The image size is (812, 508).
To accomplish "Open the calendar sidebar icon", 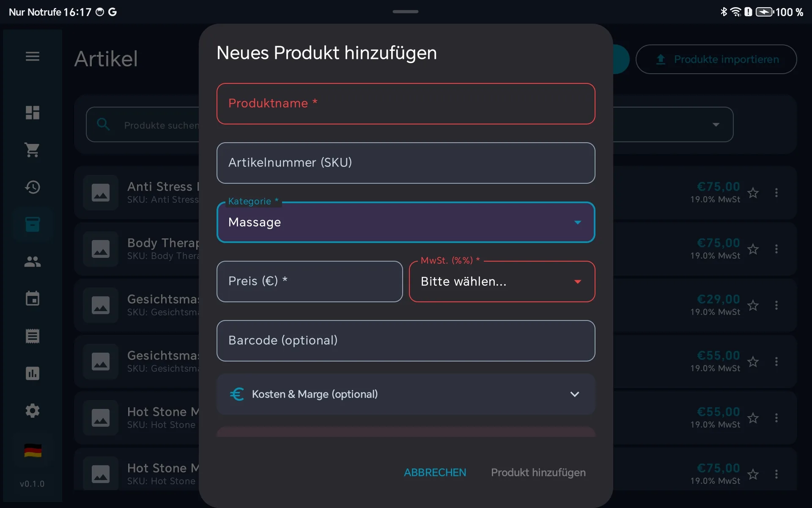I will 33,299.
